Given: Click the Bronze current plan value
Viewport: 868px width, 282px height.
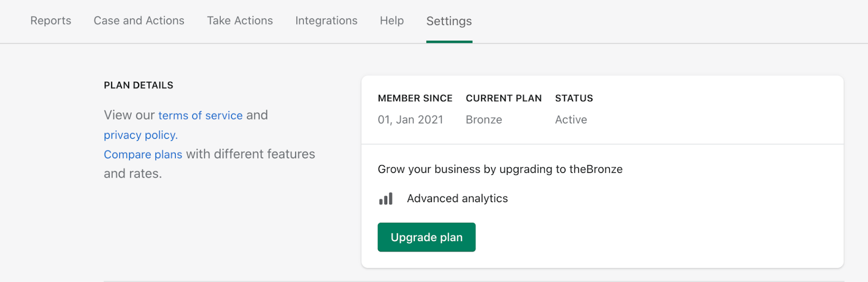Looking at the screenshot, I should pos(484,120).
